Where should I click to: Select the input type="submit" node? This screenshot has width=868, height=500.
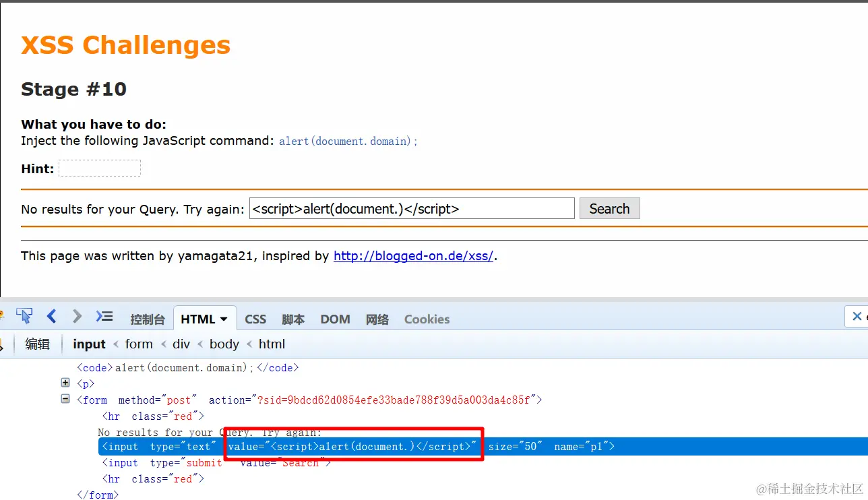(x=216, y=463)
